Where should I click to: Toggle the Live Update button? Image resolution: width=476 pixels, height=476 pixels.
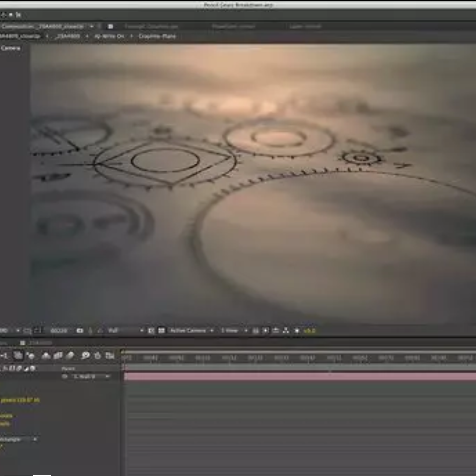coord(18,356)
